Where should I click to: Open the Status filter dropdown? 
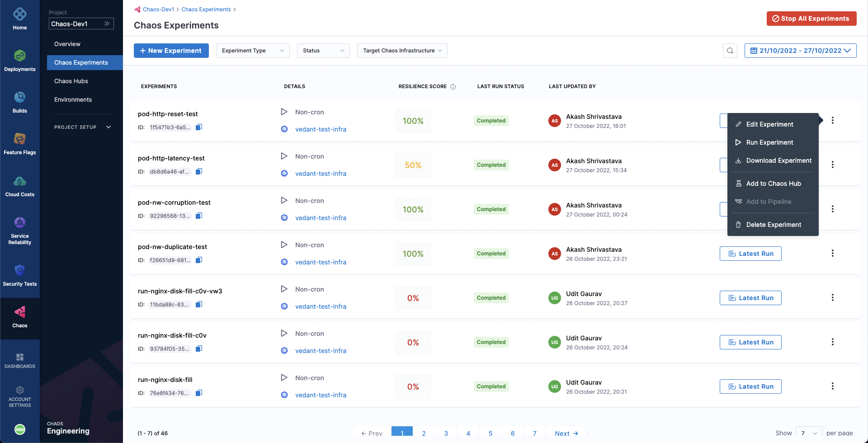point(323,51)
